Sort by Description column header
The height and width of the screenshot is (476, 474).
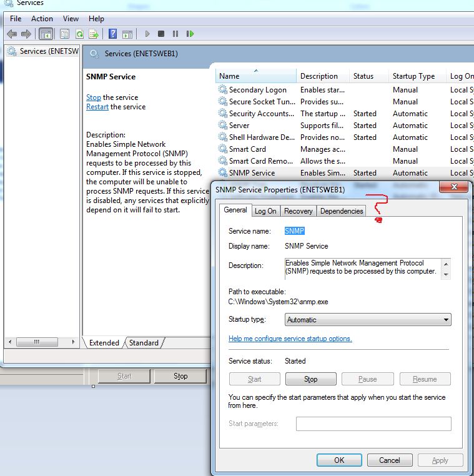(323, 76)
